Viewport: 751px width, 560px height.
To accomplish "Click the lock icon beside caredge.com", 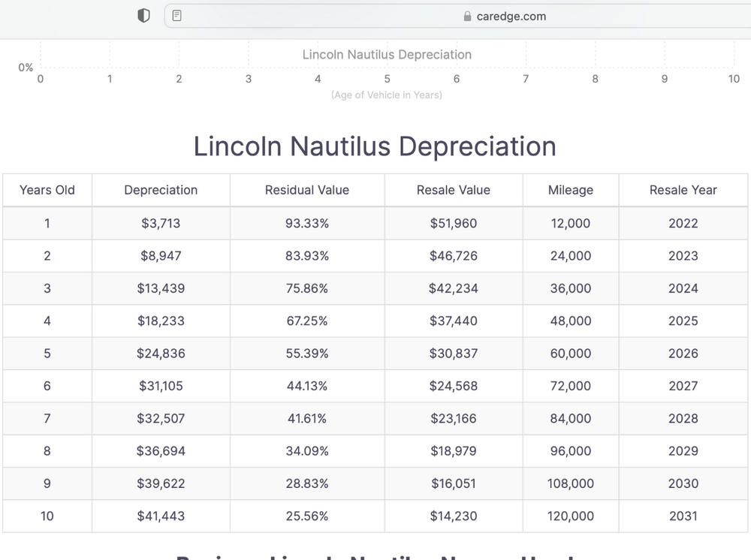I will click(467, 17).
